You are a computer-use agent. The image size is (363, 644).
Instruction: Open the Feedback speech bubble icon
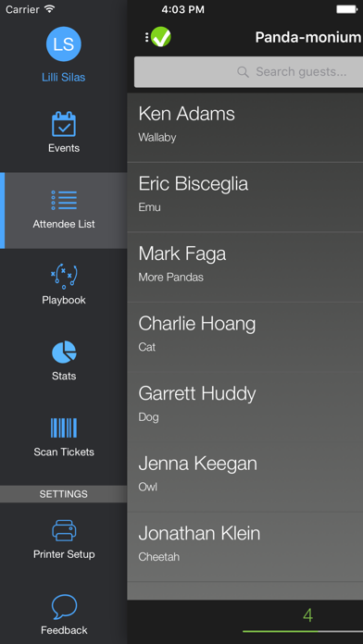[64, 607]
